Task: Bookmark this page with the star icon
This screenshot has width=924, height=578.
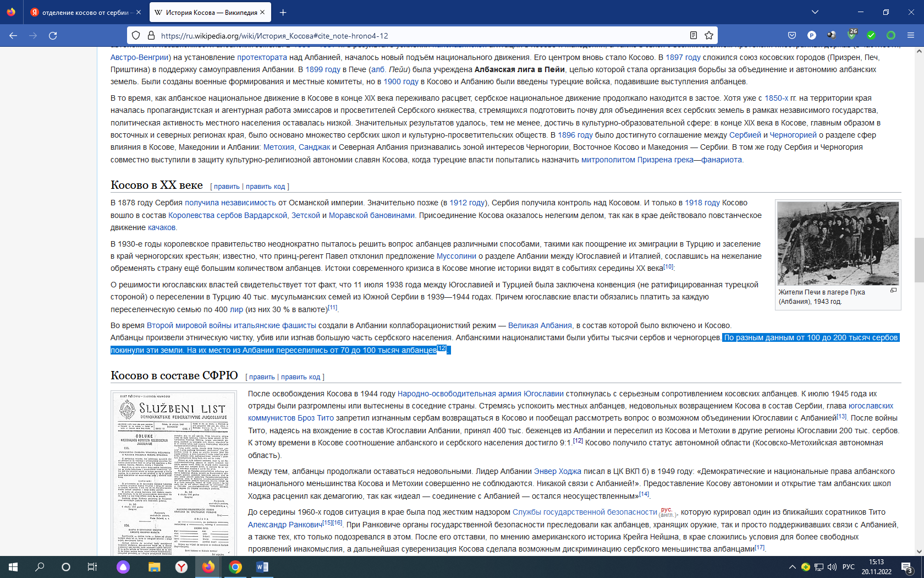Action: (709, 35)
